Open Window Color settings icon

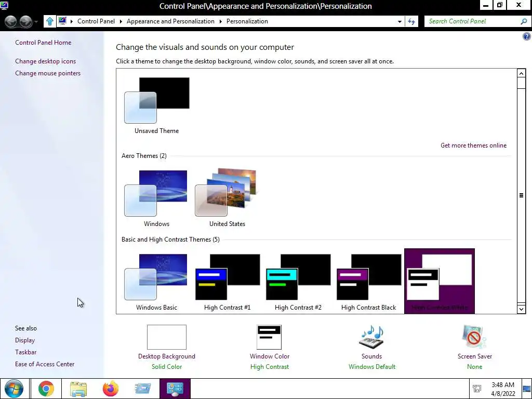[x=269, y=337]
